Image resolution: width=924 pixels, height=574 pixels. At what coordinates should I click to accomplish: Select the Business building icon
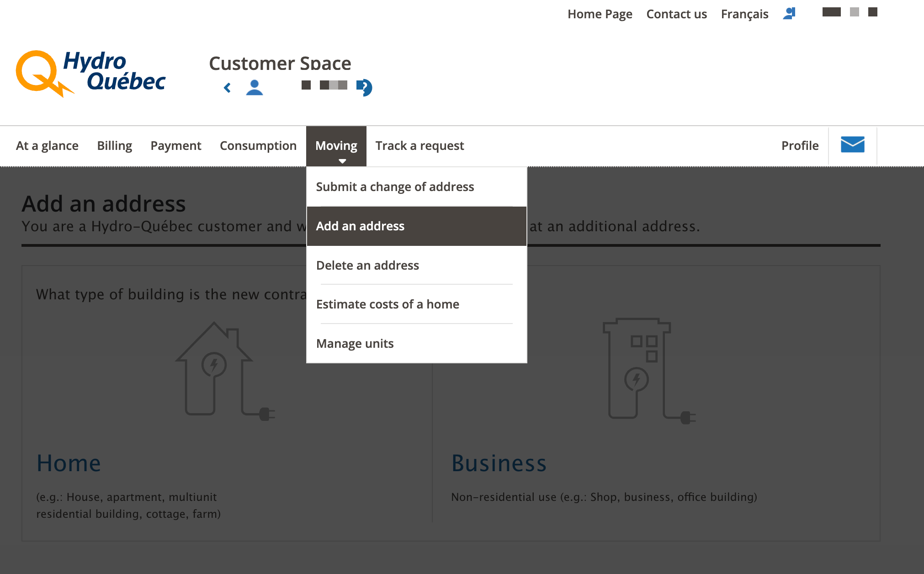pos(649,371)
